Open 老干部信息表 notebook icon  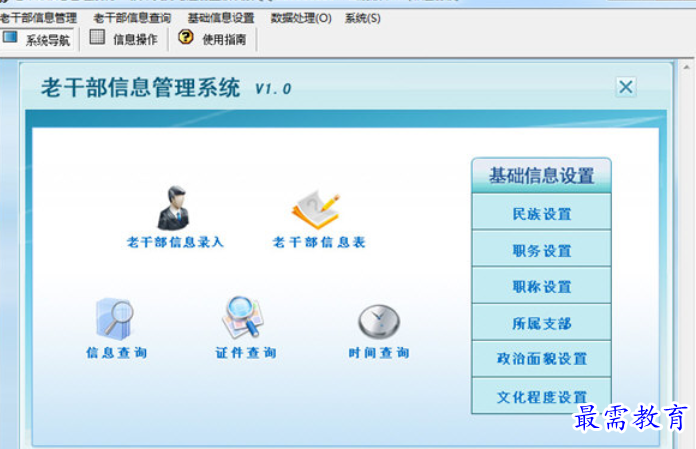tap(316, 209)
